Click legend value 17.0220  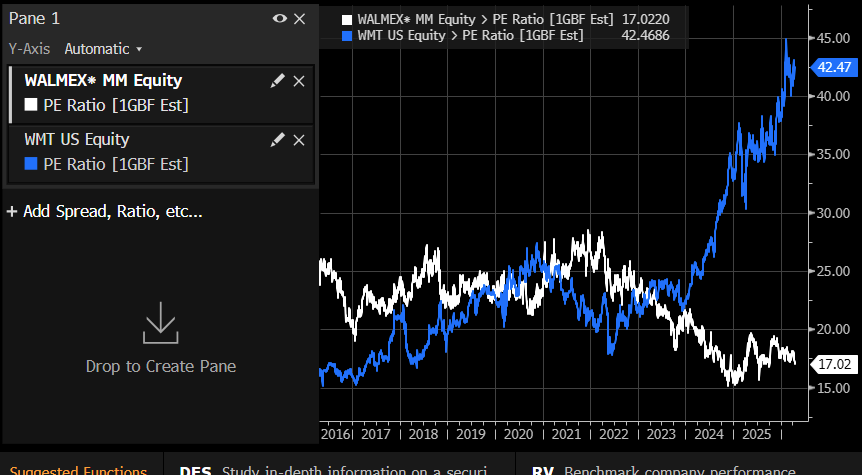coord(646,19)
